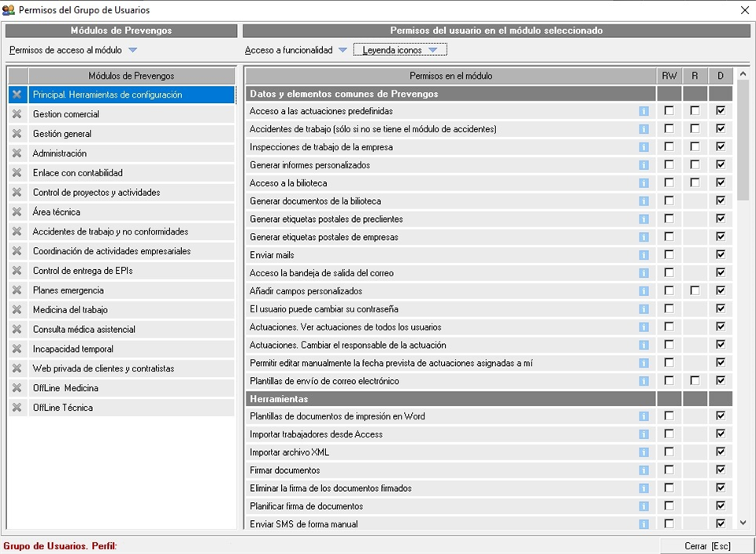Enable RW checkbox for Generar informes personalizados
This screenshot has height=554, width=756.
669,165
